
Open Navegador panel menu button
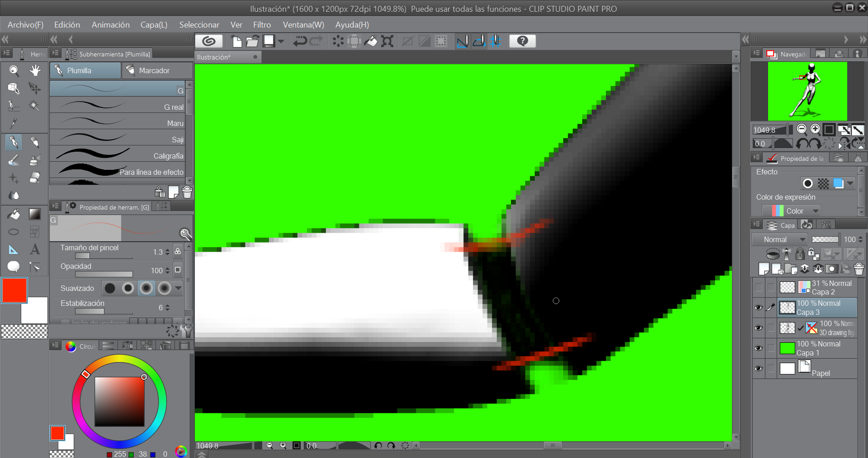point(757,53)
